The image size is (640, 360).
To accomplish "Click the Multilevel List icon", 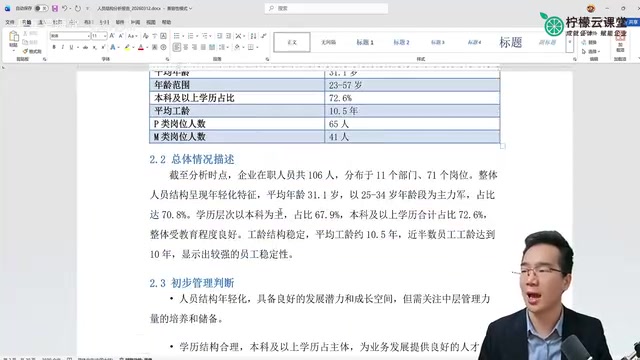I will point(205,36).
